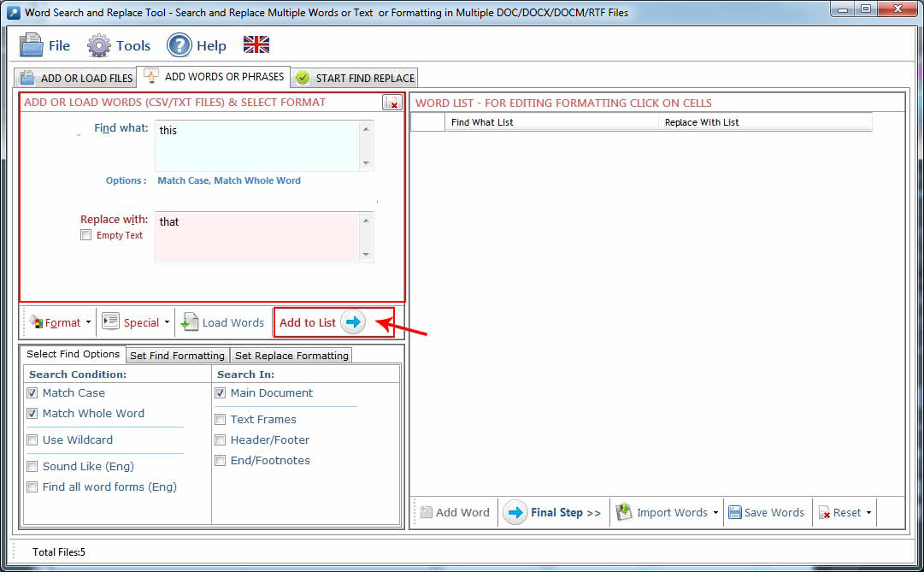Click the Load Words button
Viewport: 924px width, 572px height.
(223, 322)
